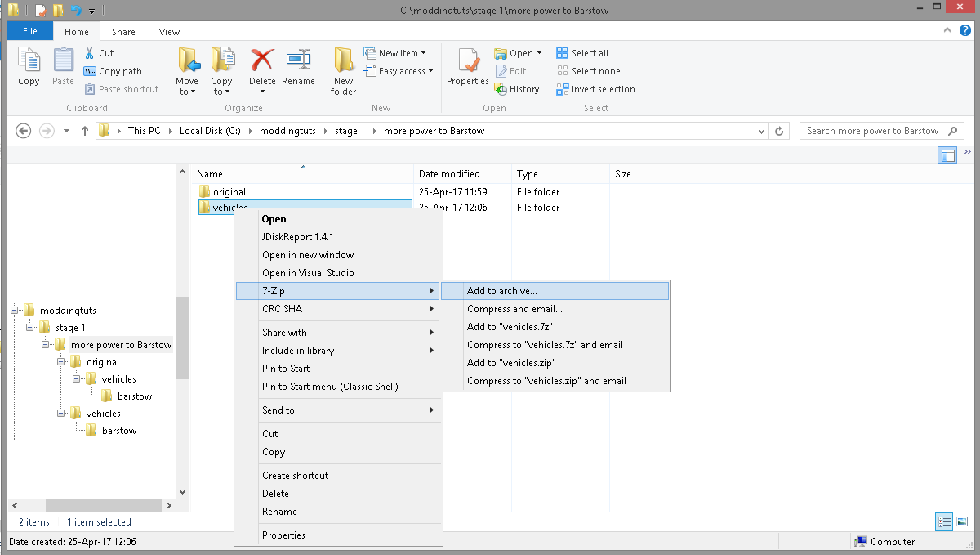
Task: Toggle the preview pane button
Action: (947, 154)
